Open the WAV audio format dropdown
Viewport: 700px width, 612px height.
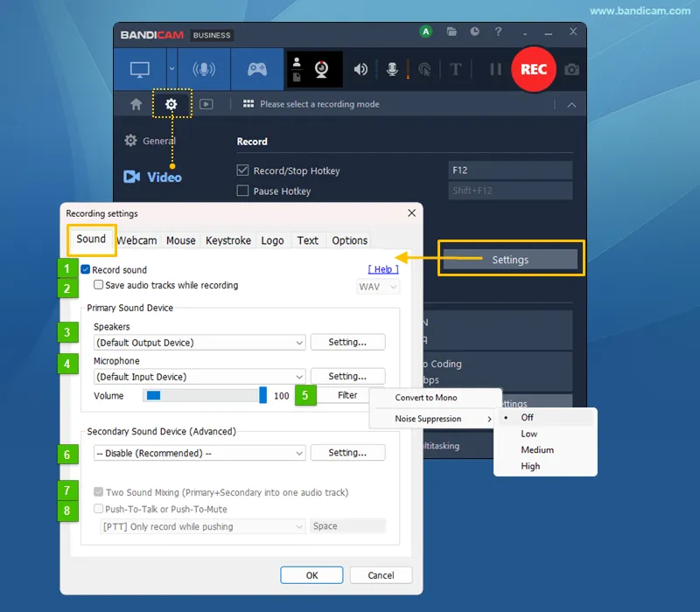pos(378,287)
